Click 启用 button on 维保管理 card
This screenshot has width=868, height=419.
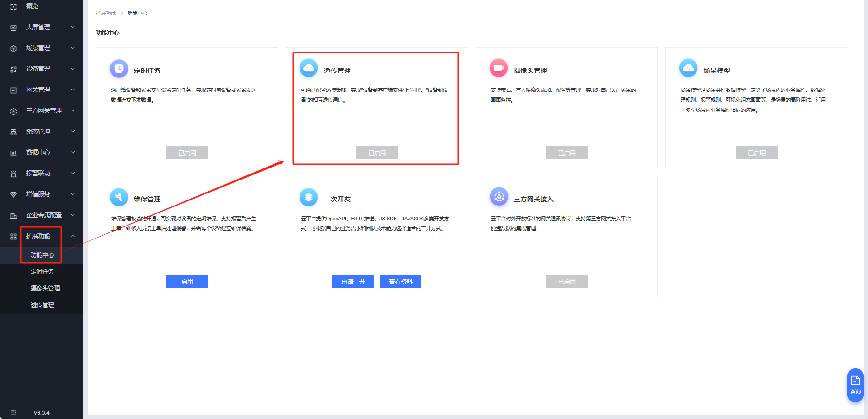[x=187, y=282]
